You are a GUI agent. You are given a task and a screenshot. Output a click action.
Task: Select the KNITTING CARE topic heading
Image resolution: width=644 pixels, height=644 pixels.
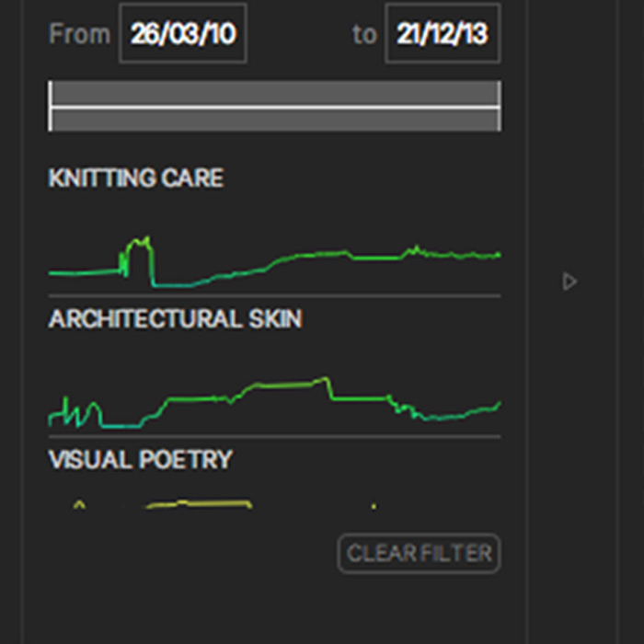point(135,178)
